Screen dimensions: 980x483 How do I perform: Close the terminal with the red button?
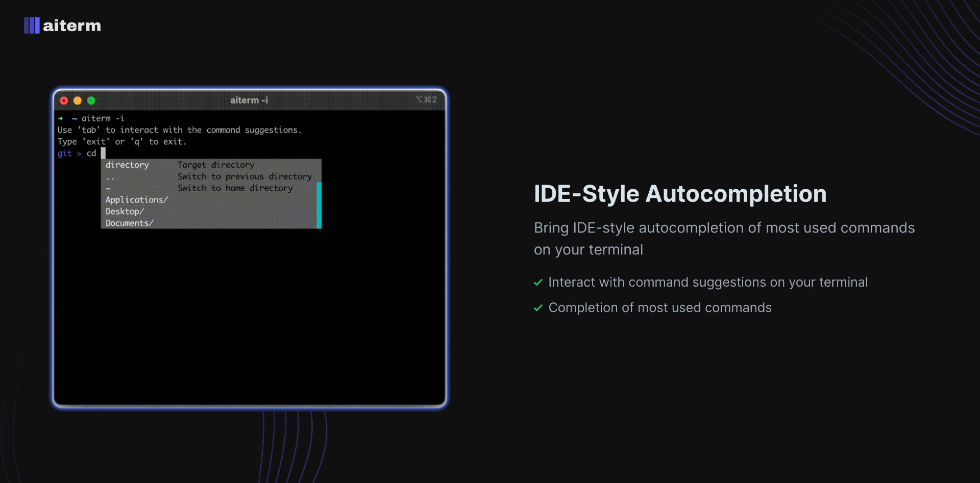pos(64,100)
